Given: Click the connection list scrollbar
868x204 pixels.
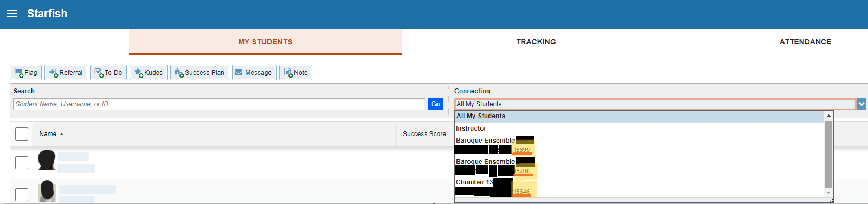Looking at the screenshot, I should (828, 154).
